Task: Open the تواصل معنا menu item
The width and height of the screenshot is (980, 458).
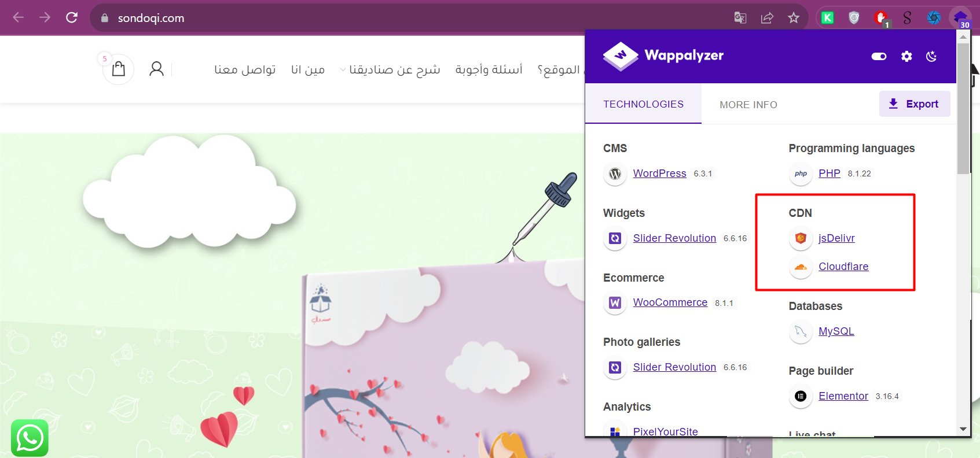Action: coord(245,69)
